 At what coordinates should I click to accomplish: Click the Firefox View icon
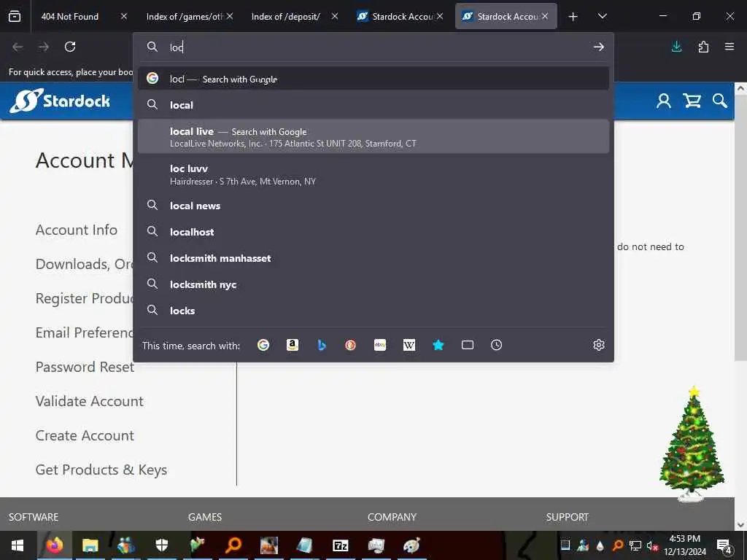(15, 16)
